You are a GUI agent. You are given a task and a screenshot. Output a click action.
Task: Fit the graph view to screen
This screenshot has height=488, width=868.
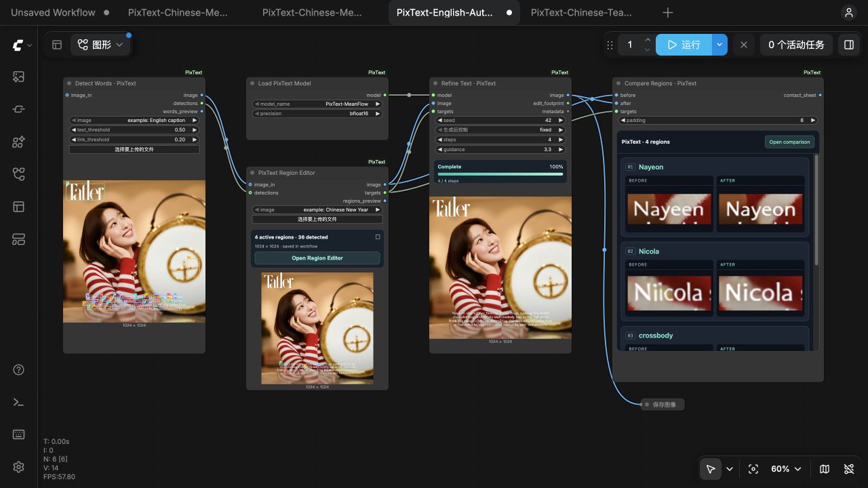[753, 469]
